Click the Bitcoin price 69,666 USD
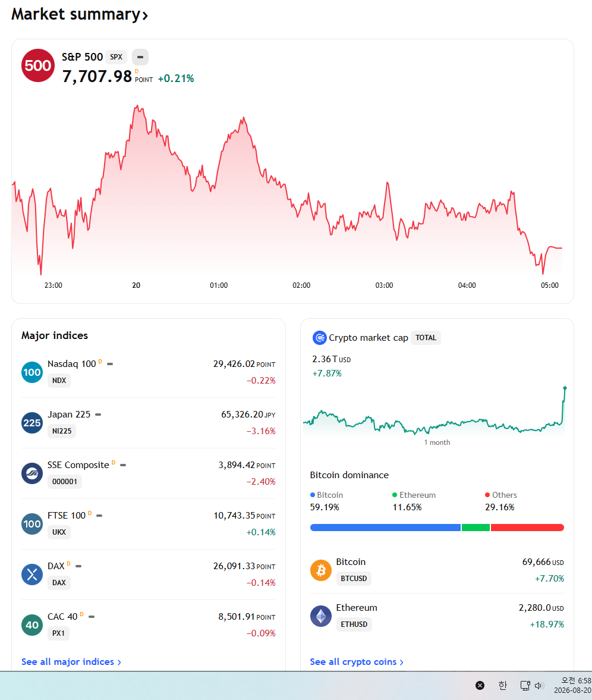The height and width of the screenshot is (700, 592). [x=543, y=561]
